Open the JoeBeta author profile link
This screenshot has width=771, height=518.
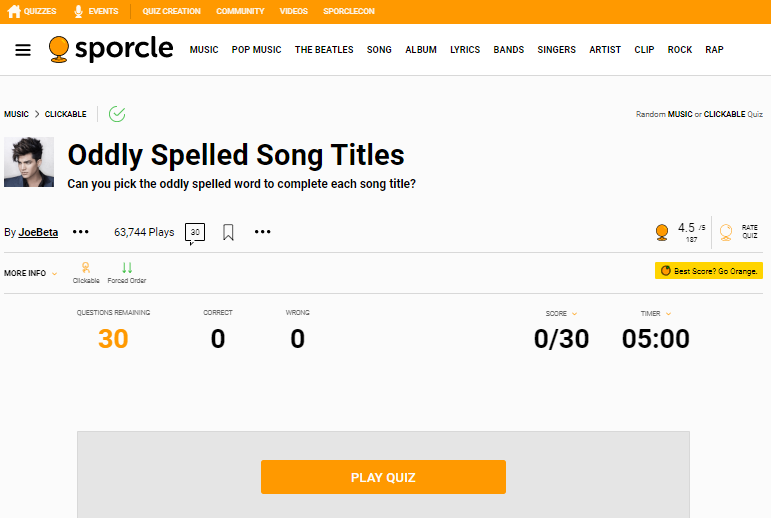(x=38, y=232)
